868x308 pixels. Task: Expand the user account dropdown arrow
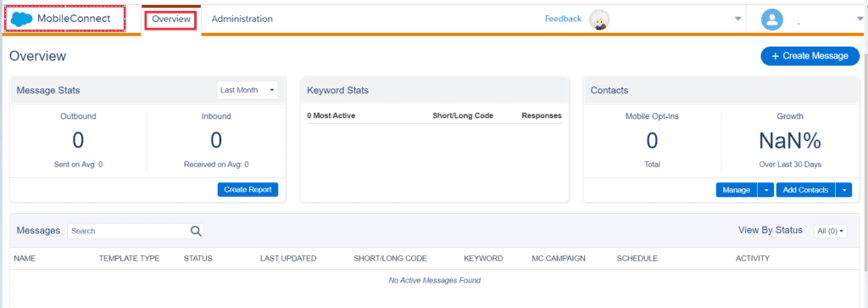point(860,20)
